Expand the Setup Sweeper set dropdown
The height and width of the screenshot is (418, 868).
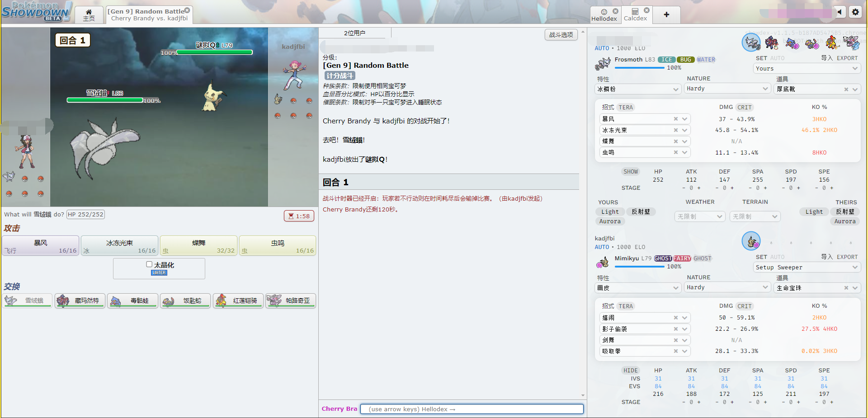coord(807,268)
